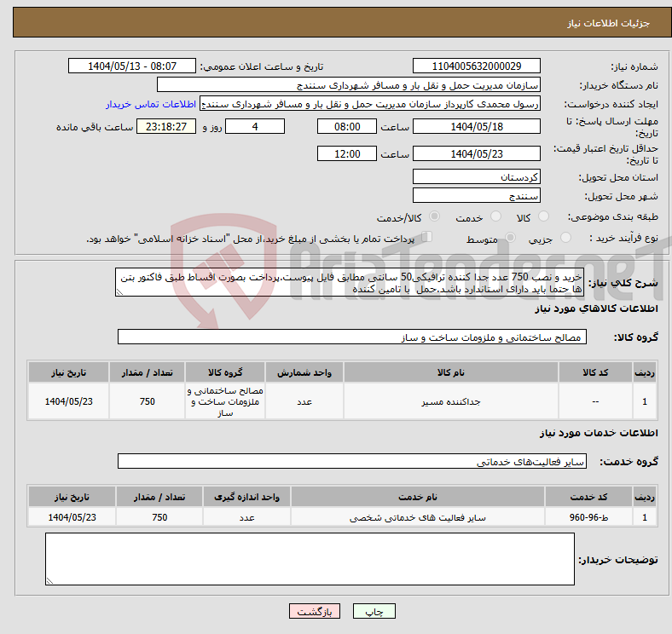The width and height of the screenshot is (672, 634).
Task: Click the کد خدمت column header
Action: click(x=588, y=497)
